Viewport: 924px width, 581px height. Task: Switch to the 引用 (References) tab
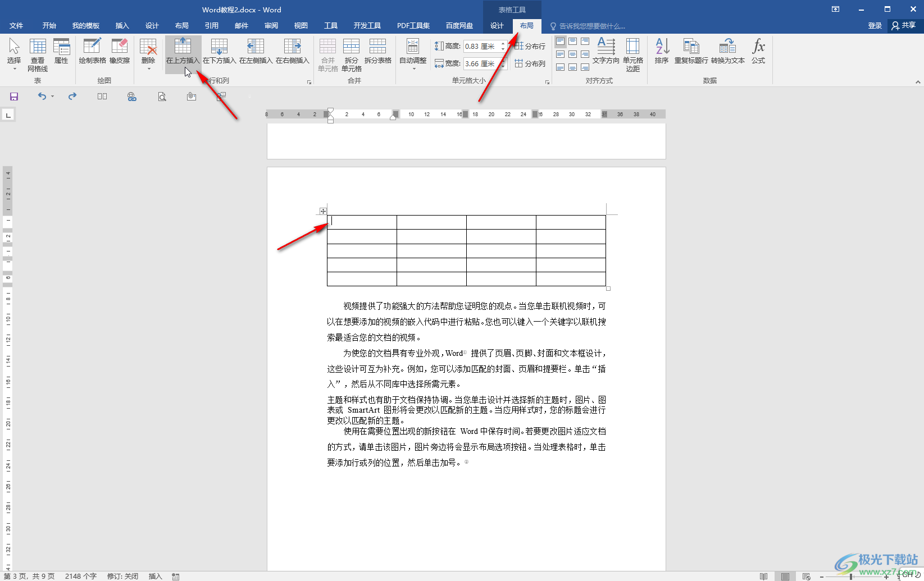[x=211, y=26]
